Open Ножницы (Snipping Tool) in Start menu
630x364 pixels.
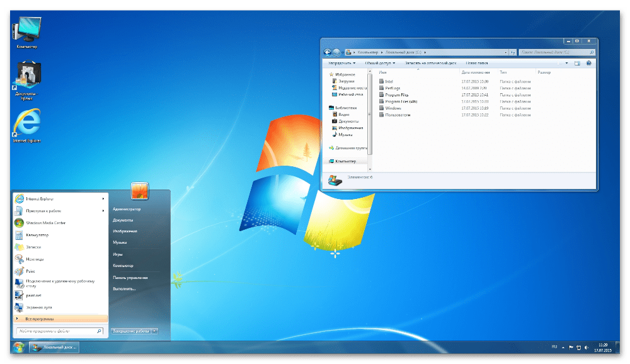click(35, 259)
